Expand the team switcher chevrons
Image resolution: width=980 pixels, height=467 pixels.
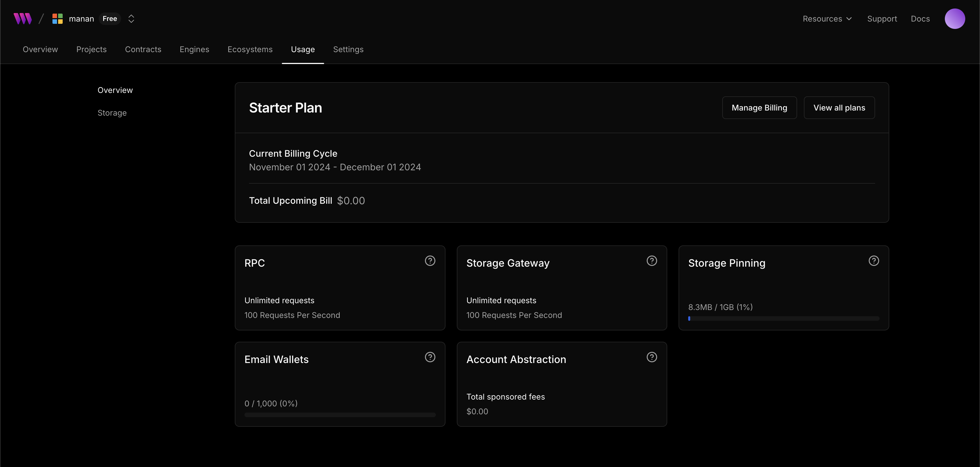[x=131, y=19]
